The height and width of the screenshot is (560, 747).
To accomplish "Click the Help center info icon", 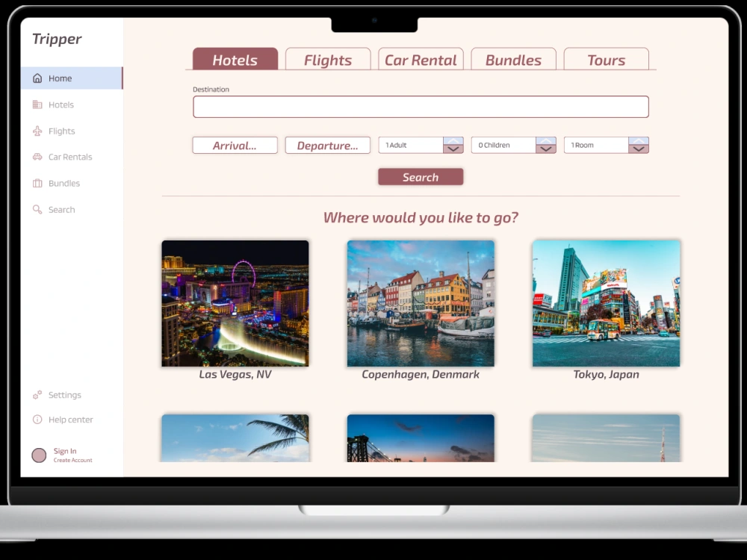I will [37, 420].
